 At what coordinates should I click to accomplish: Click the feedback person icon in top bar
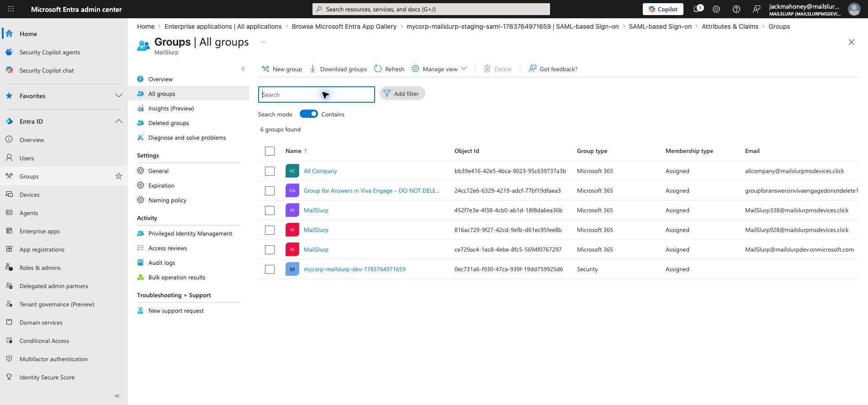(757, 9)
